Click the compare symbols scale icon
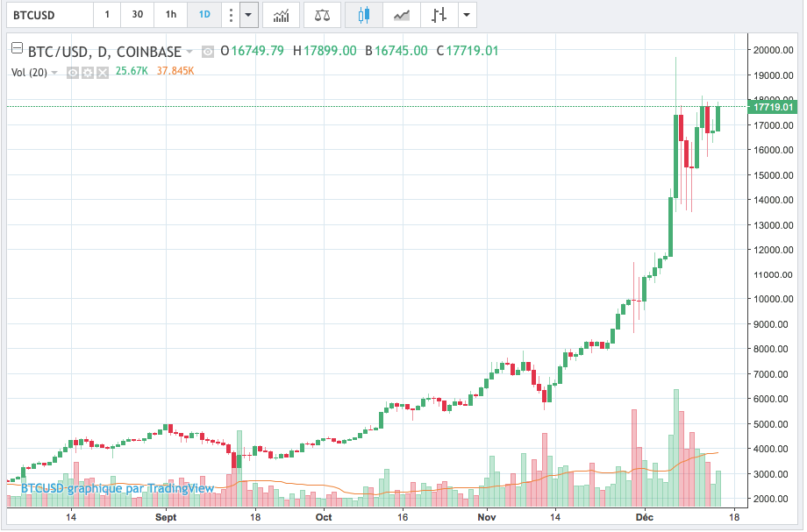 click(322, 15)
